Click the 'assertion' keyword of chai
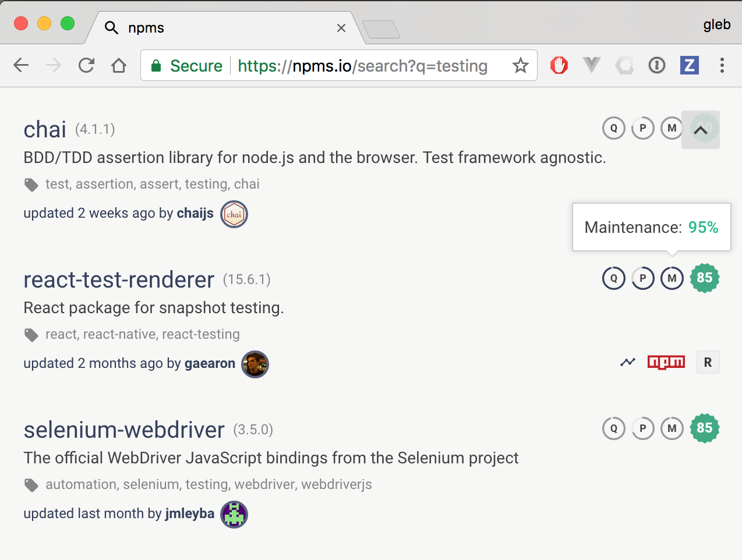The image size is (742, 560). click(105, 184)
